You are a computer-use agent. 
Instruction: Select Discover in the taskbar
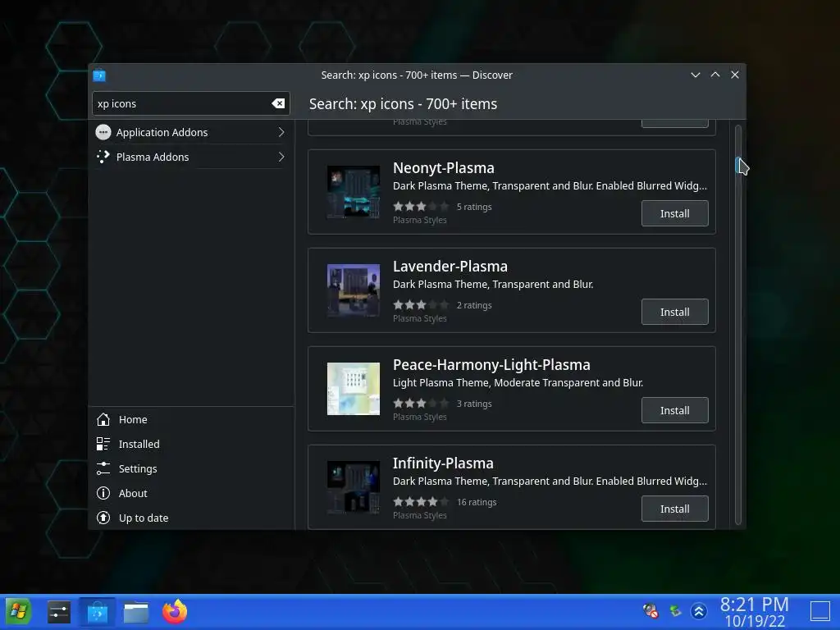(x=98, y=612)
